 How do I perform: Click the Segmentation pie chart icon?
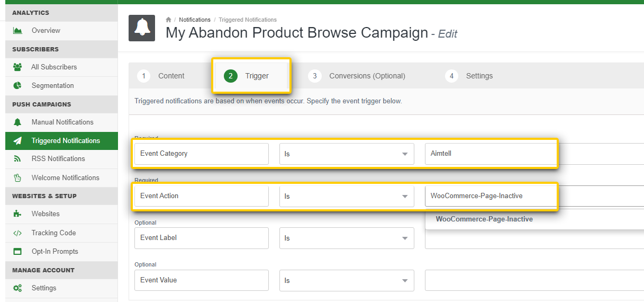coord(17,86)
